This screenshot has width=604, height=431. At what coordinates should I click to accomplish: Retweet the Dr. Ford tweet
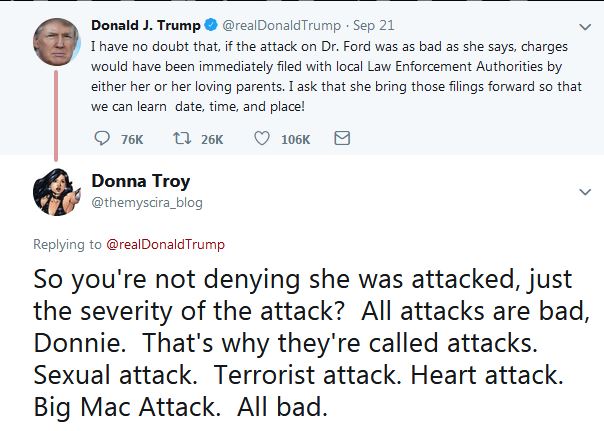pyautogui.click(x=182, y=138)
